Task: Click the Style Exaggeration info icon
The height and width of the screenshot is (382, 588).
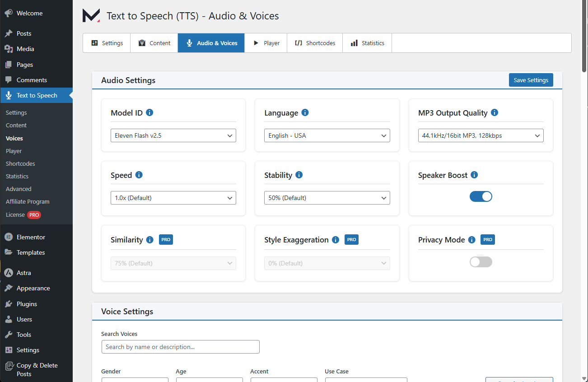Action: pos(336,240)
